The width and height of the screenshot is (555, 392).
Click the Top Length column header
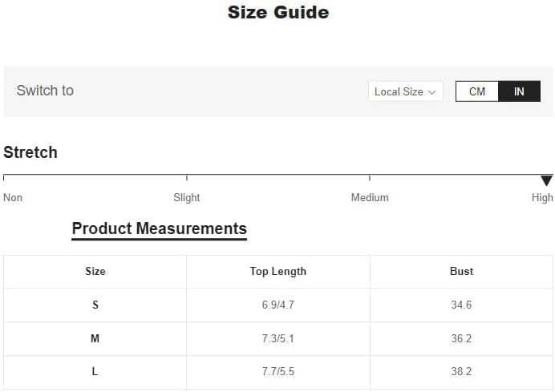coord(277,272)
